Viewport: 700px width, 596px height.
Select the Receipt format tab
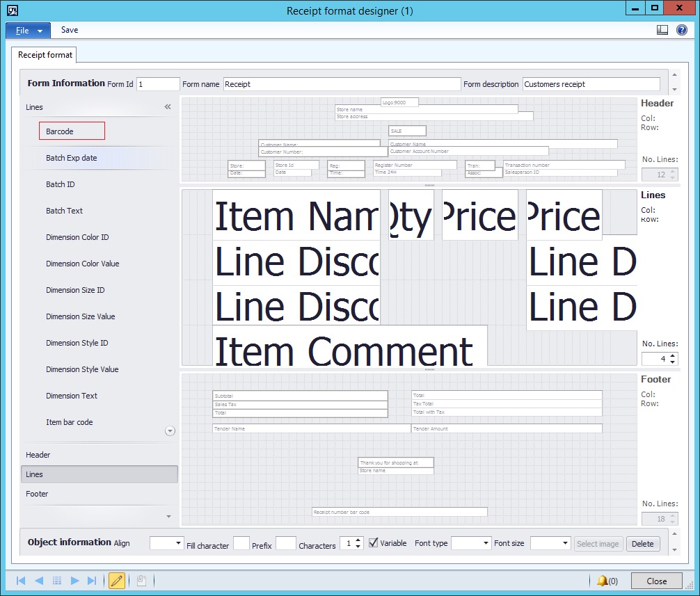click(45, 54)
